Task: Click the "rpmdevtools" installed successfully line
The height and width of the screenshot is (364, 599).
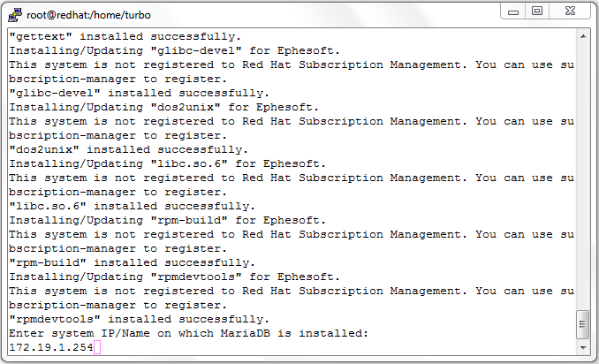Action: 139,319
